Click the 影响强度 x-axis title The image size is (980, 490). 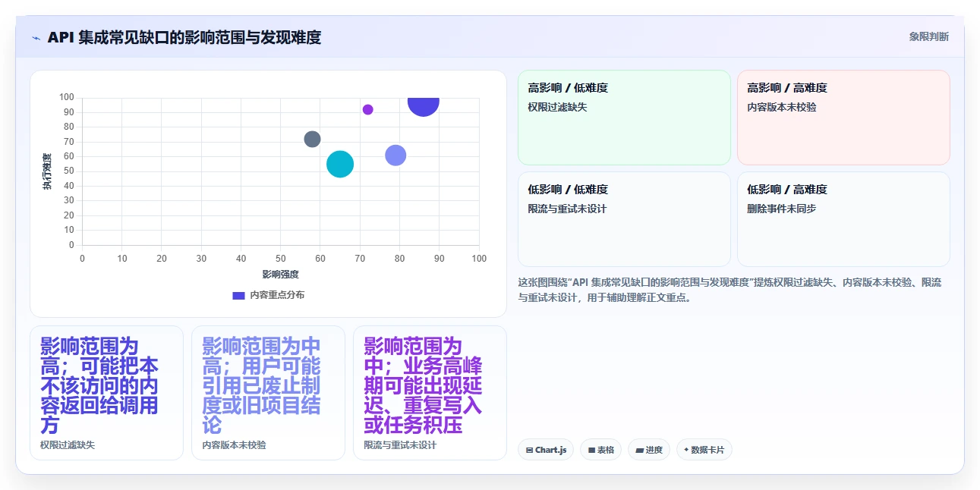pos(280,274)
